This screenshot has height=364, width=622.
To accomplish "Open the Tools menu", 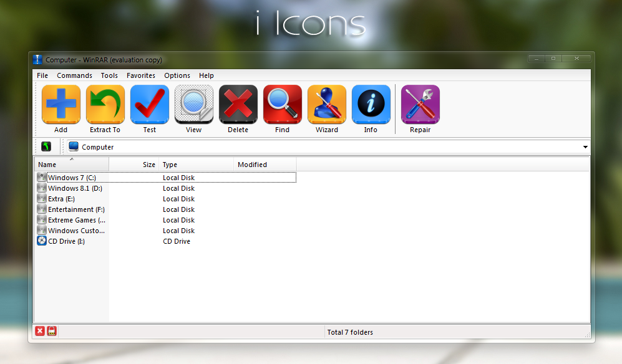I will click(x=109, y=75).
